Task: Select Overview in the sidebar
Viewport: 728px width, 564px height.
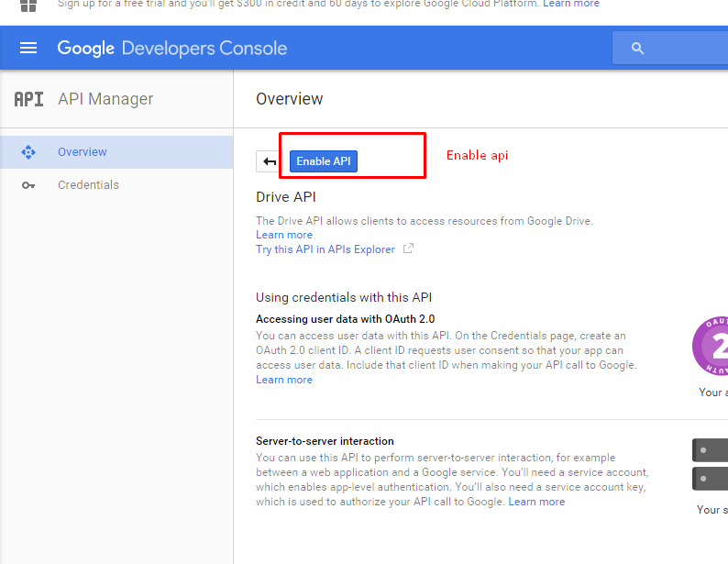Action: click(116, 152)
